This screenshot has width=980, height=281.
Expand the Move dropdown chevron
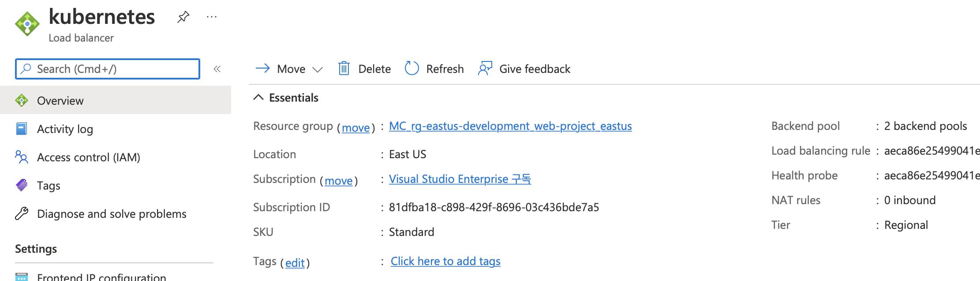pos(318,69)
